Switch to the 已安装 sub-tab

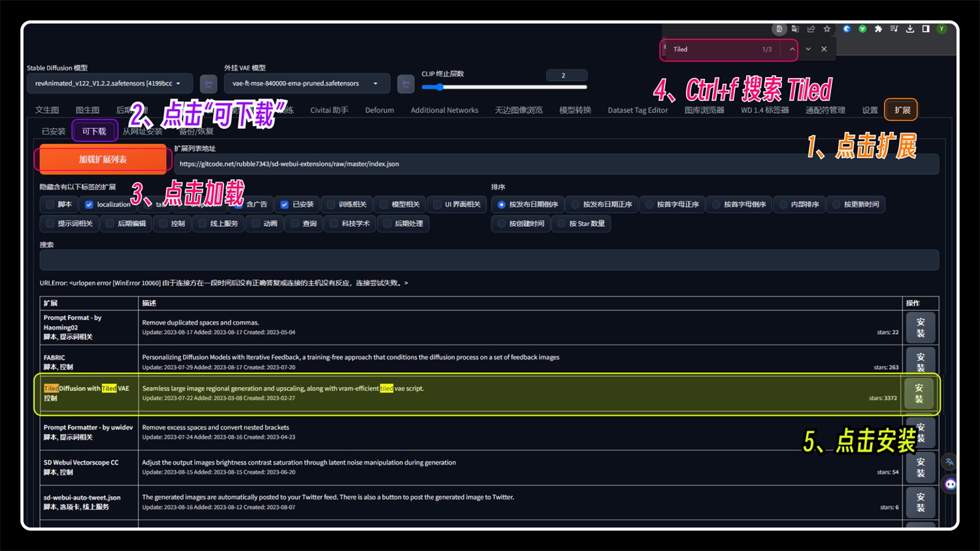54,131
